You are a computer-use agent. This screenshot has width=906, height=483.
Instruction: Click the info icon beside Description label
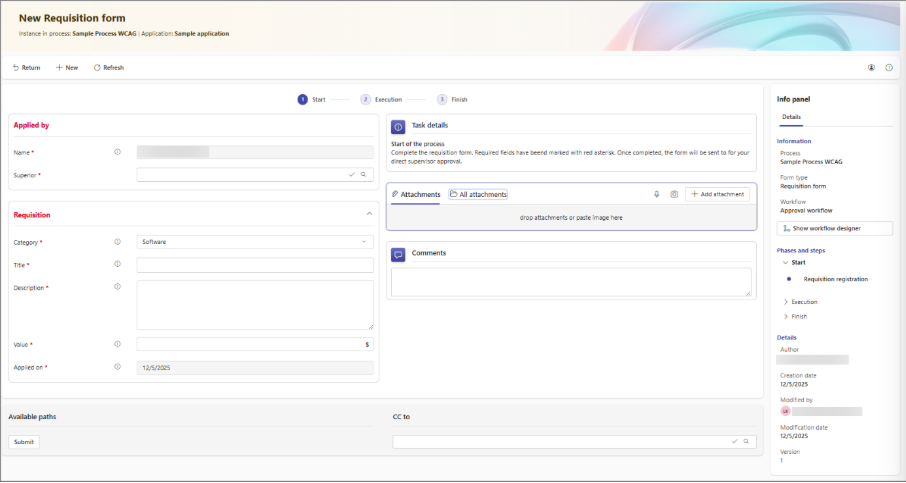(117, 287)
